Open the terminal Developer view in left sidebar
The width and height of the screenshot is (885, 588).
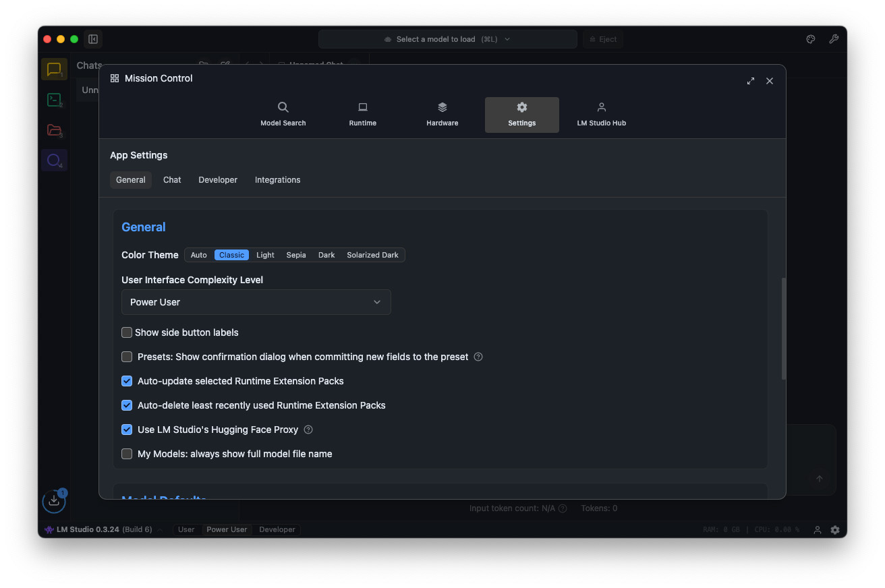pos(54,100)
